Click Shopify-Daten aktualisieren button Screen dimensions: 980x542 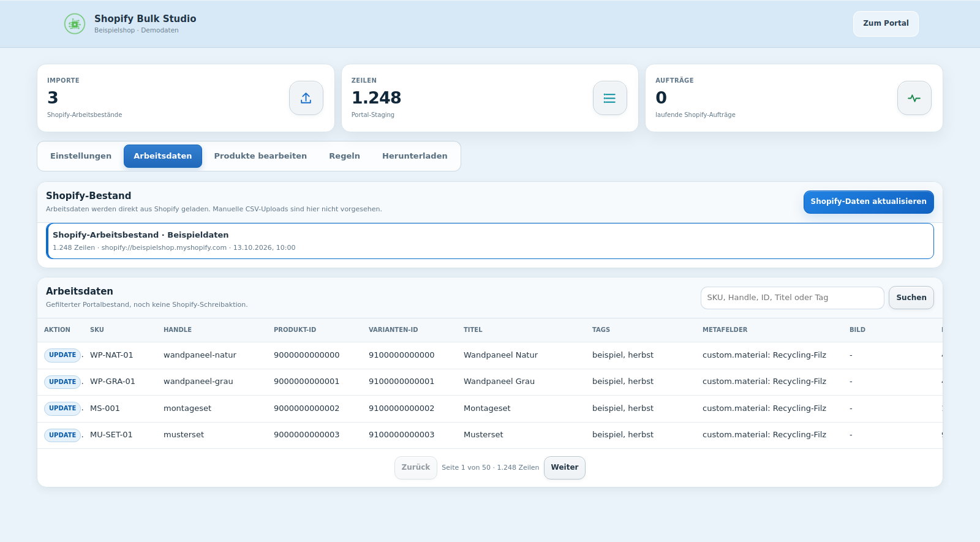[x=869, y=201]
